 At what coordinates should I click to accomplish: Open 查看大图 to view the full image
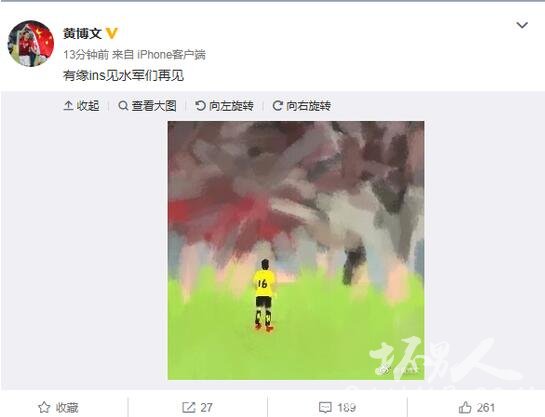point(147,106)
